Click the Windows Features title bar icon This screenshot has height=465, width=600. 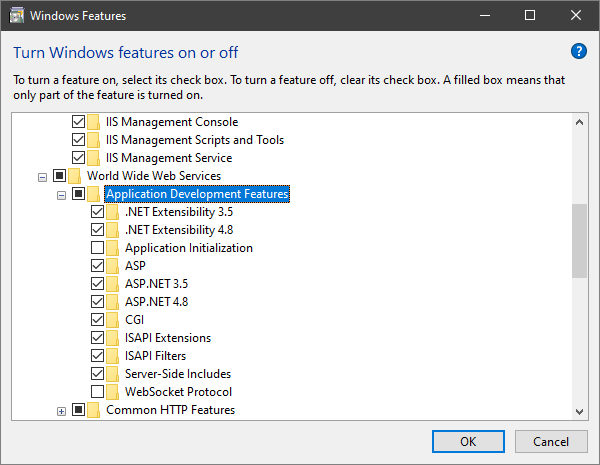click(x=16, y=16)
